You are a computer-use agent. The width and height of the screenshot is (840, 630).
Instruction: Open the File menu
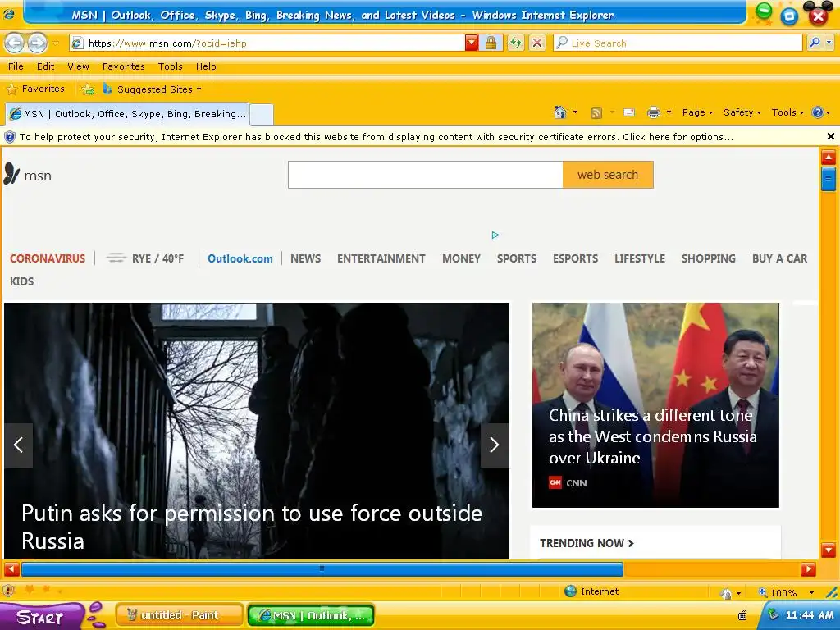(16, 66)
